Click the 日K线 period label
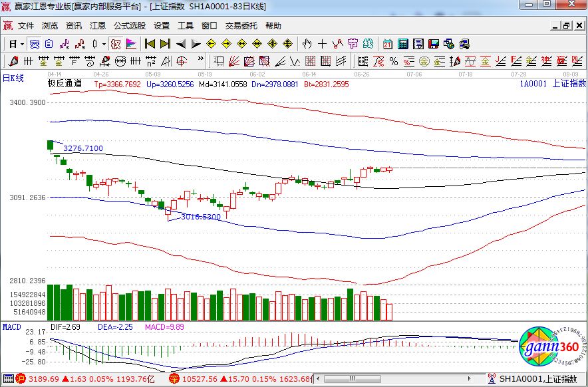Screen dimensions: 588x387 13,78
